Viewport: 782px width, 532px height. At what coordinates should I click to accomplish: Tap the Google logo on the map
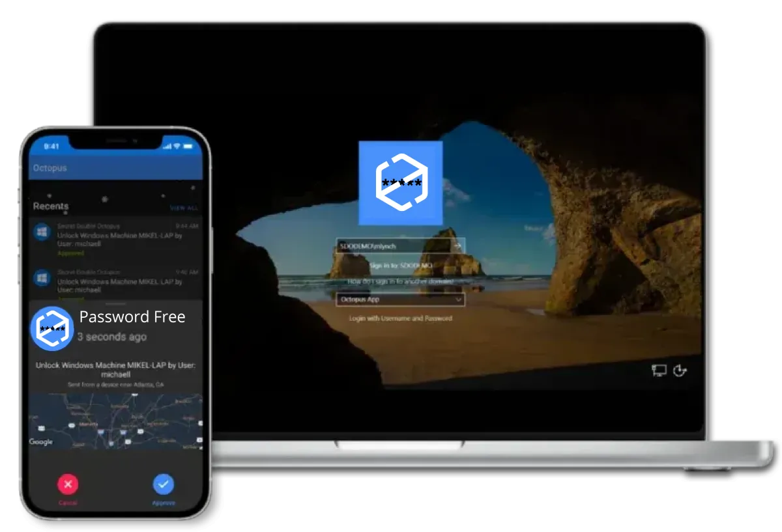pyautogui.click(x=41, y=442)
